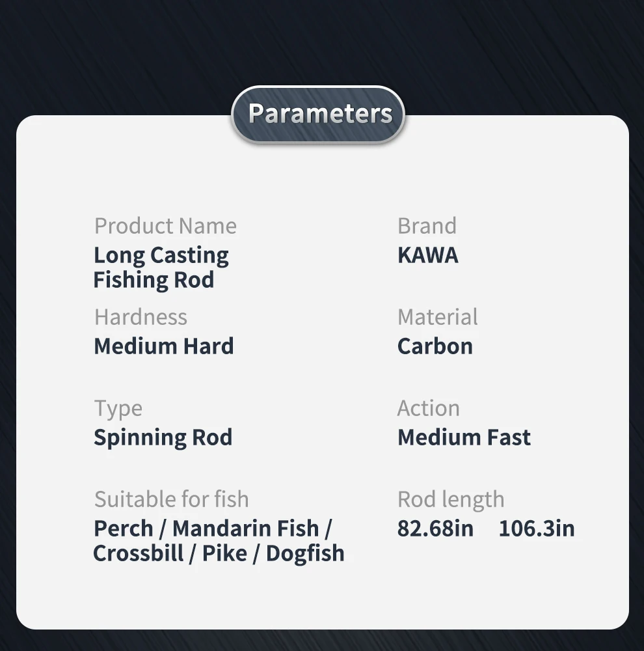Select the 82.68in rod length

(435, 528)
